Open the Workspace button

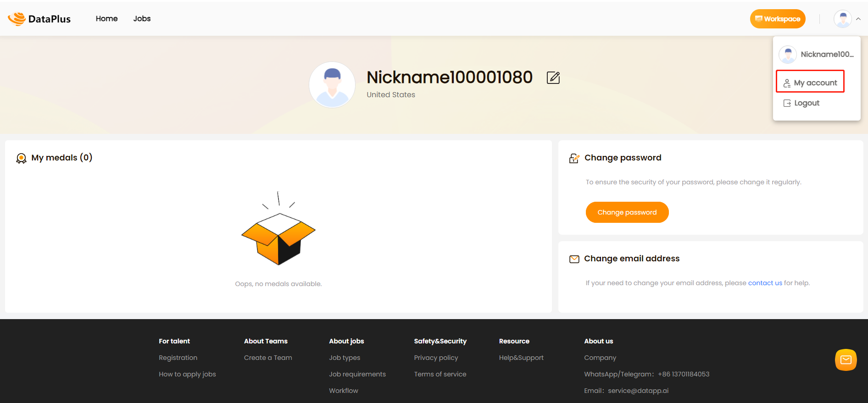tap(778, 19)
